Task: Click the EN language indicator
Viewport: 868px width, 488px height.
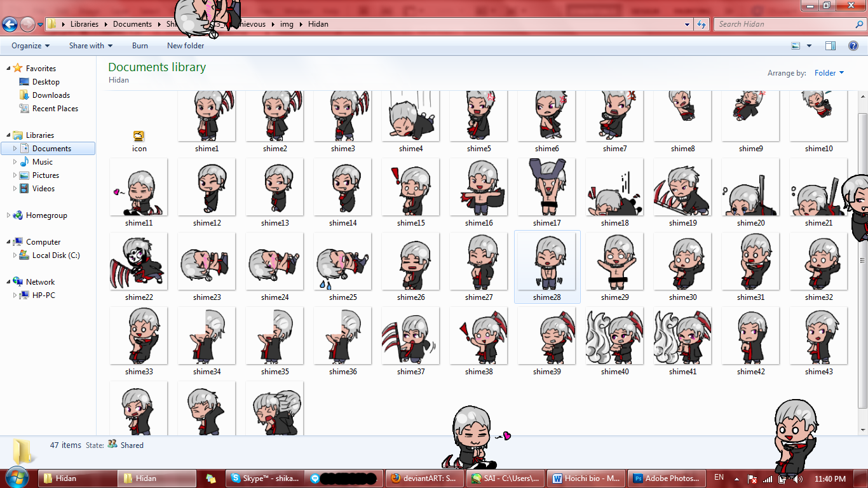Action: click(x=719, y=477)
